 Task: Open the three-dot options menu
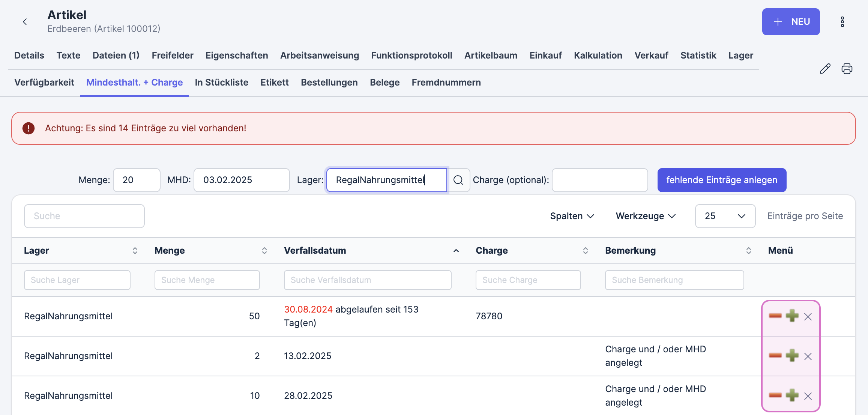pyautogui.click(x=842, y=22)
